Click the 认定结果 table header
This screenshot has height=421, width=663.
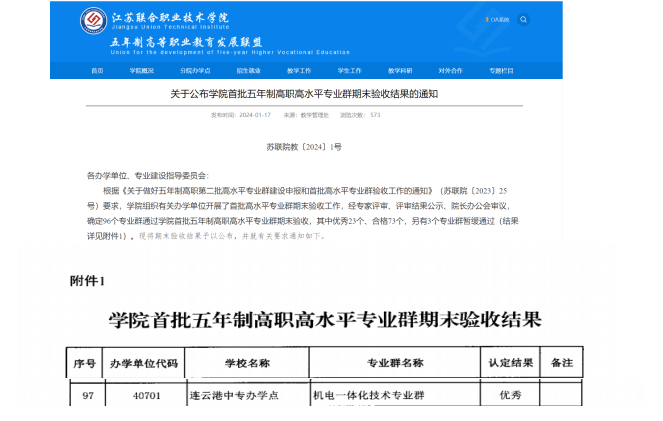511,363
